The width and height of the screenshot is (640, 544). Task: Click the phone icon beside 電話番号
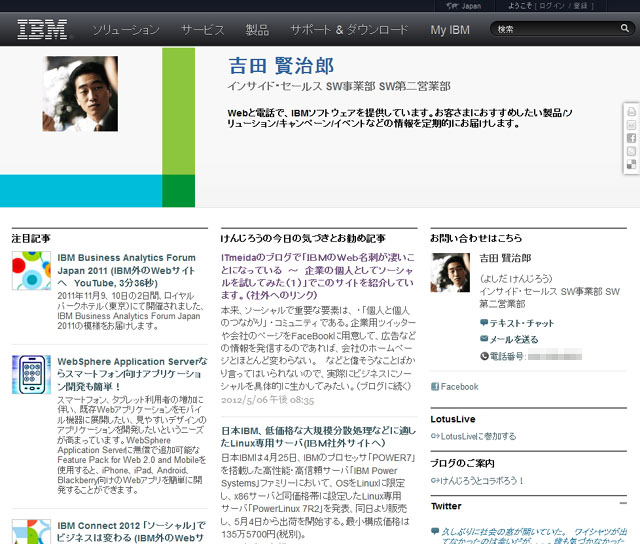click(484, 356)
